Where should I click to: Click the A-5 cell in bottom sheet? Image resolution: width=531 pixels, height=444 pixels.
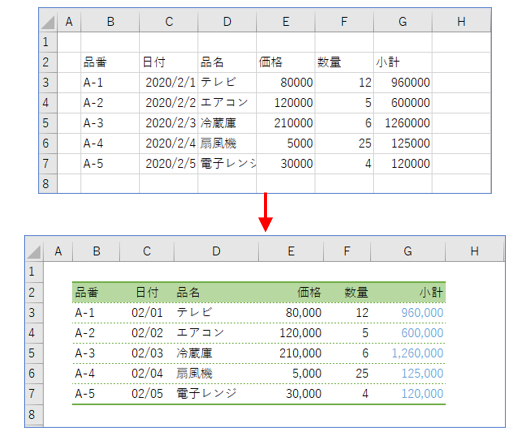(x=96, y=394)
